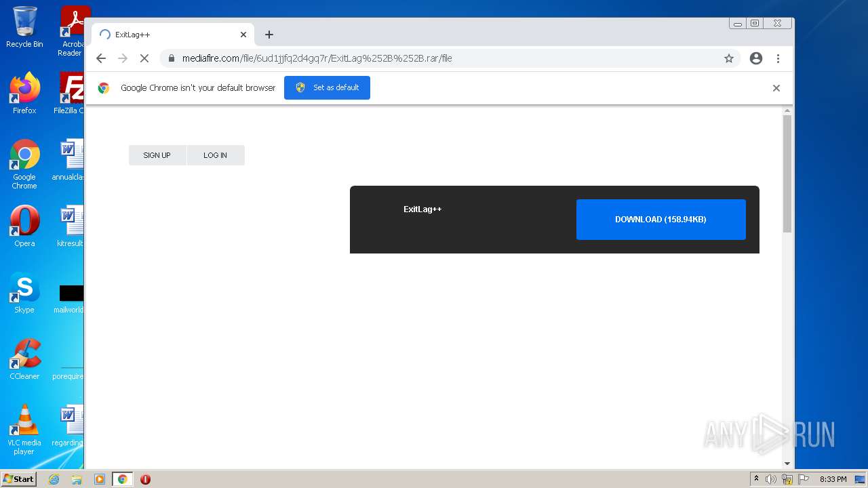
Task: Open the Recycle Bin desktop icon
Action: click(24, 28)
